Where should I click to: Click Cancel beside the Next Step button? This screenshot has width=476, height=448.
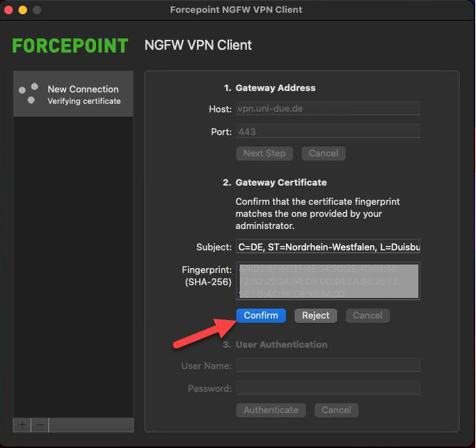coord(324,154)
